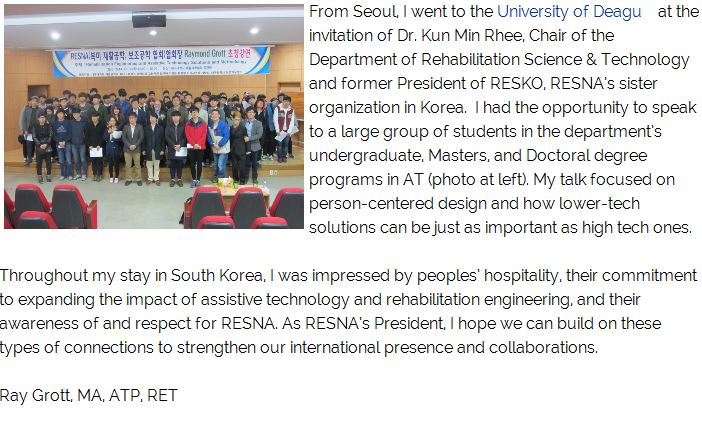Click the red auditorium chairs at bottom left

coord(49,208)
